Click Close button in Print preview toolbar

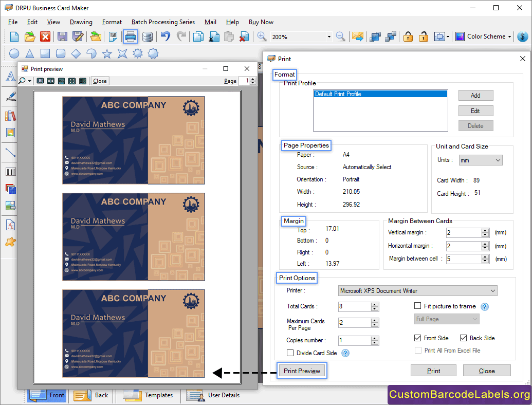(100, 81)
